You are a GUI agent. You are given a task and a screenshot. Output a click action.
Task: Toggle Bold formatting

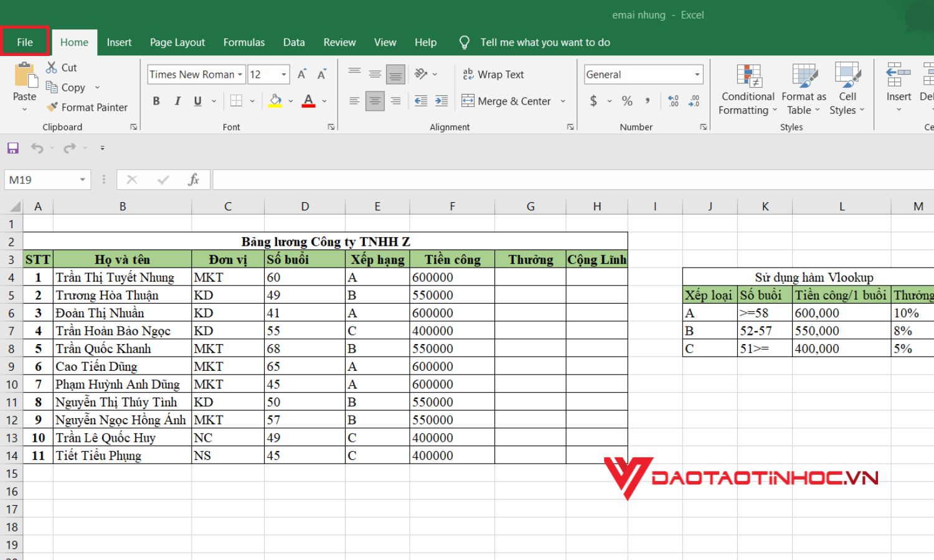point(156,101)
